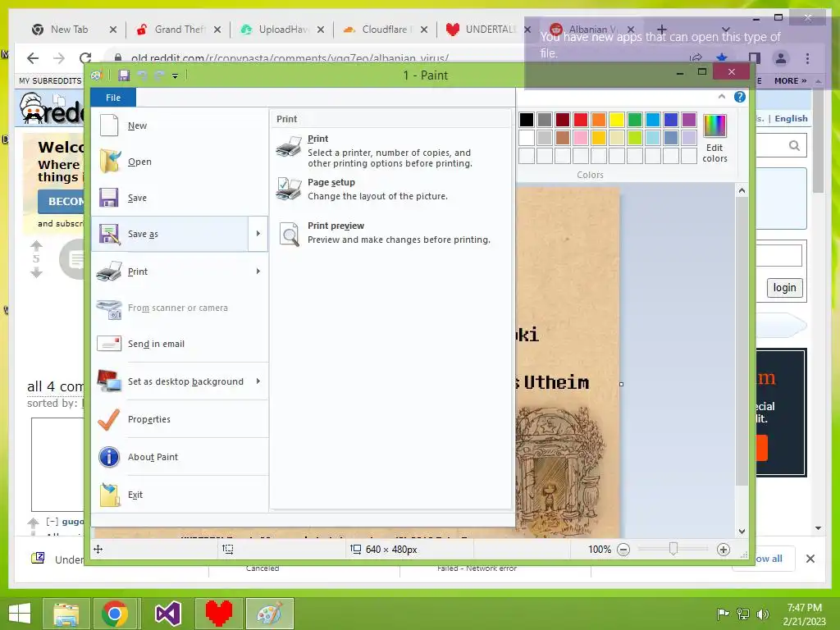Click the Exit icon in File menu
840x630 pixels.
tap(110, 495)
